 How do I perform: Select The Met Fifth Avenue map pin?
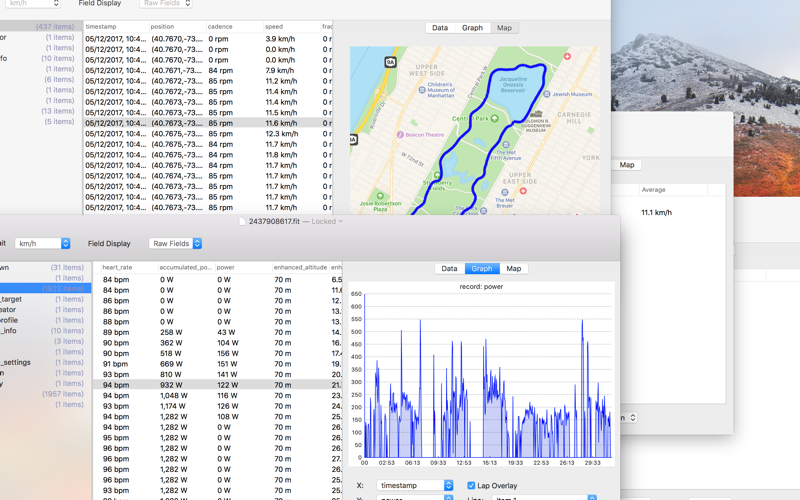[x=506, y=145]
